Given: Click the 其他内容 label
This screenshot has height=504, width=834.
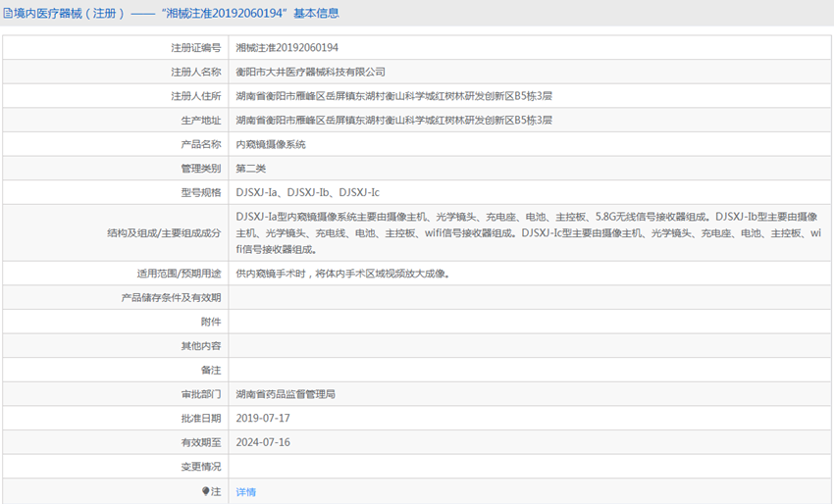Looking at the screenshot, I should (201, 346).
